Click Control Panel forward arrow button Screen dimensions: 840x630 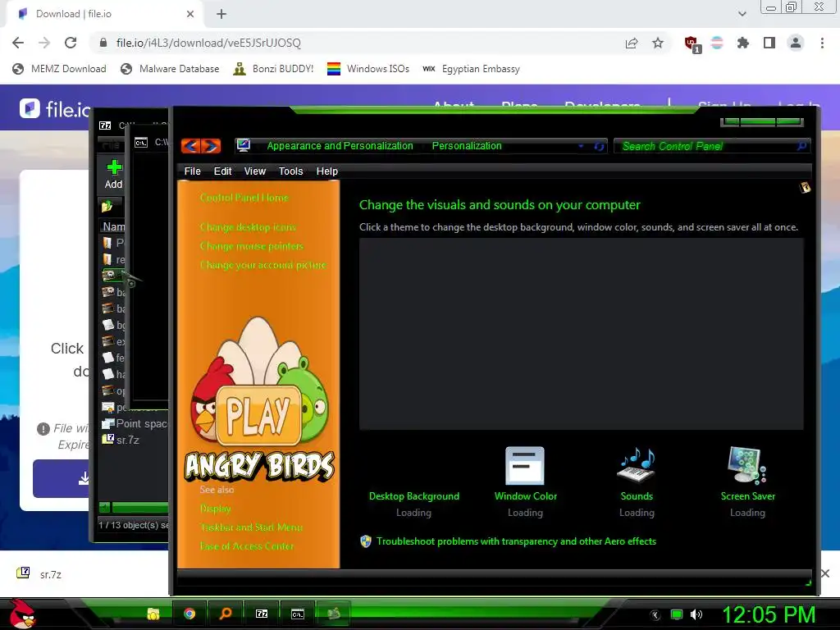211,146
